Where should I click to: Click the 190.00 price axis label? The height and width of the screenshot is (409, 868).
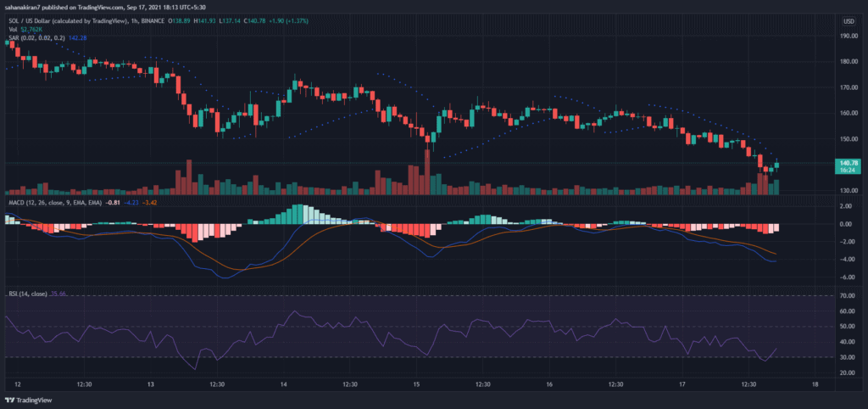click(849, 36)
